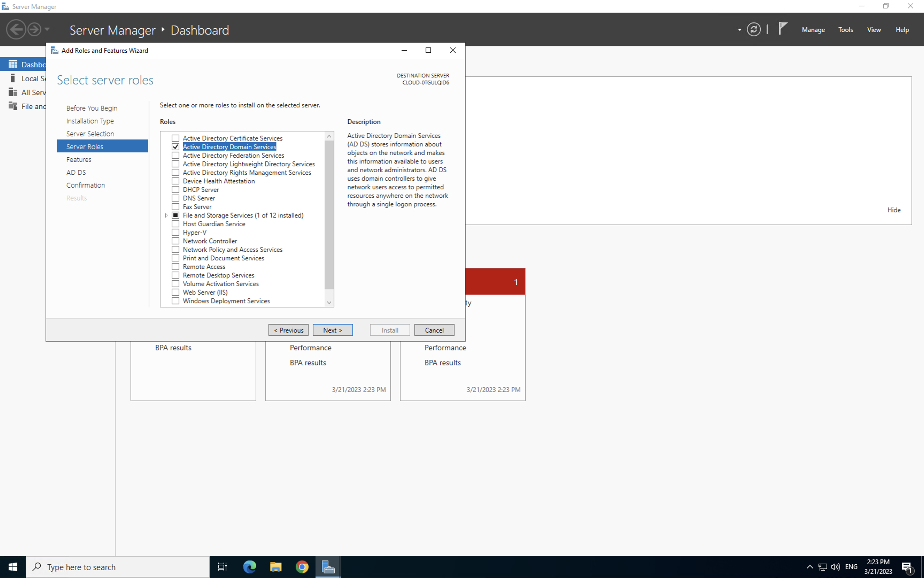
Task: Check Remote Desktop Services role
Action: [175, 275]
